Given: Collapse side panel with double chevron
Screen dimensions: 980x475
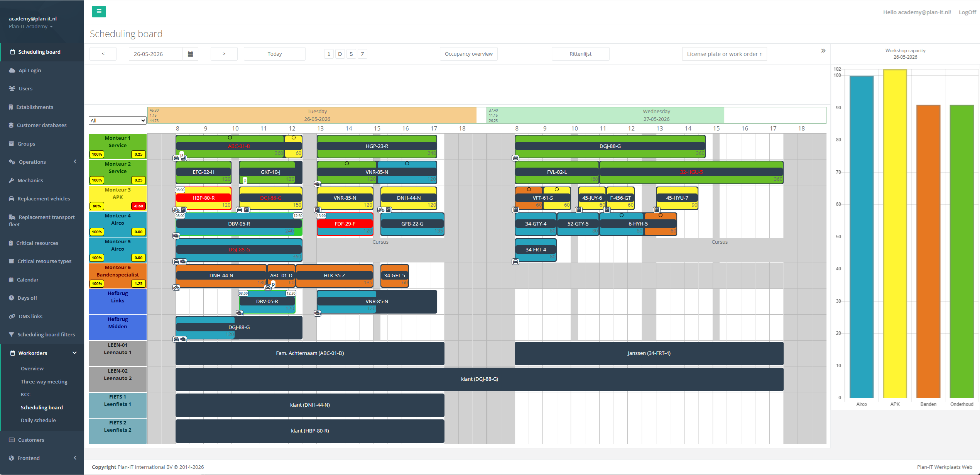Looking at the screenshot, I should [823, 51].
